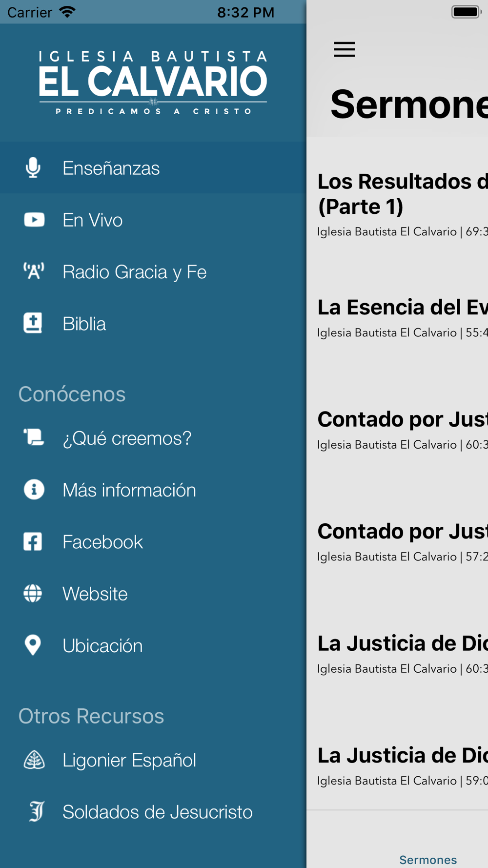Screen dimensions: 488x868
Task: Open the Website link label
Action: [x=95, y=594]
